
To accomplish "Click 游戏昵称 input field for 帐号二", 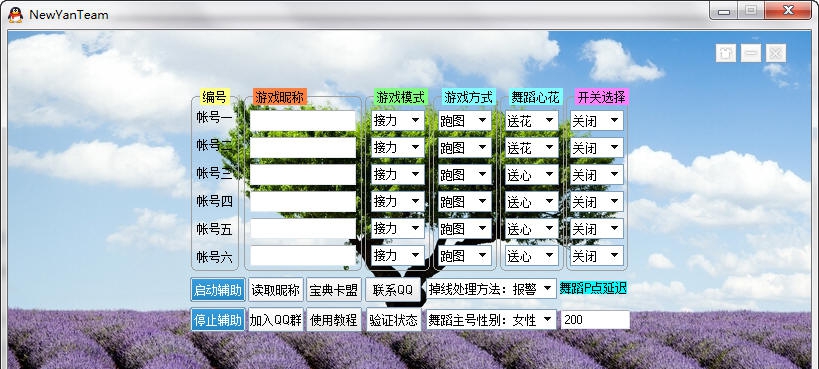I will [302, 147].
